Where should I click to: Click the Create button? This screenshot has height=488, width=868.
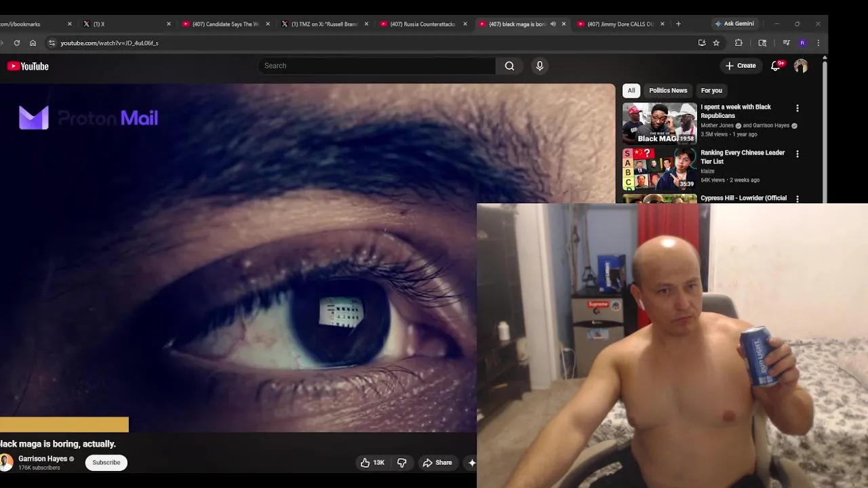click(741, 66)
